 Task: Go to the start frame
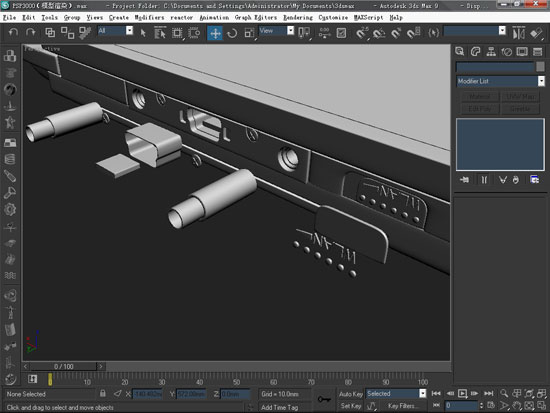click(x=436, y=393)
